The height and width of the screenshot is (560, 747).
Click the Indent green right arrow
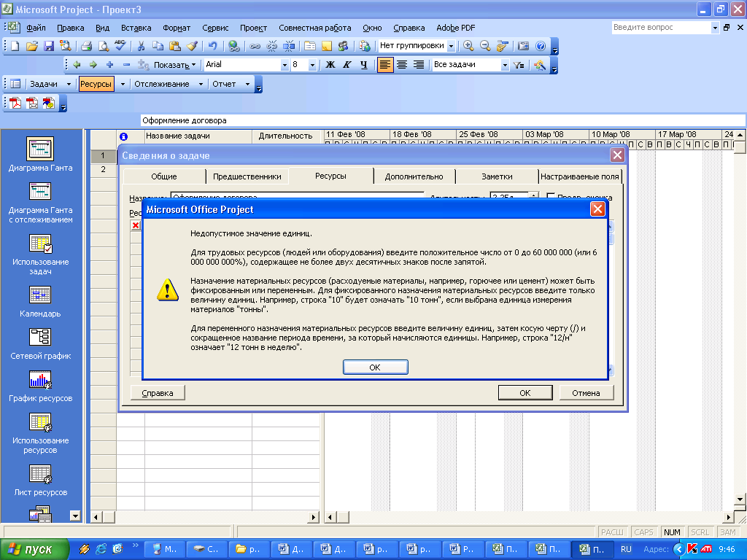point(93,64)
